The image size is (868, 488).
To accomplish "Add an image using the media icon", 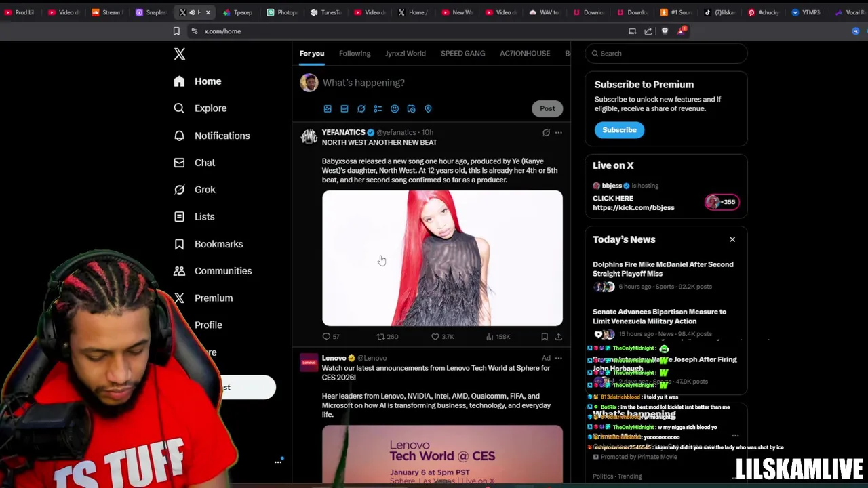I will 328,108.
